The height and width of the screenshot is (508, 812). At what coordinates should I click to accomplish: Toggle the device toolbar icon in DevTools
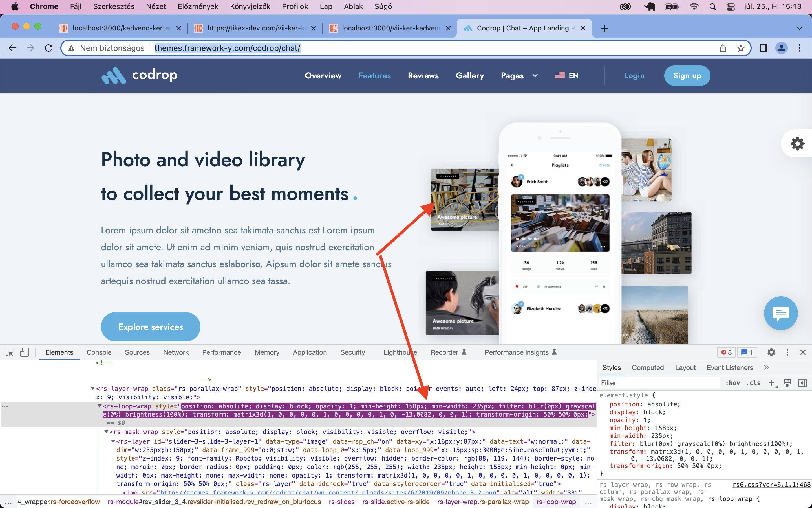(x=24, y=352)
